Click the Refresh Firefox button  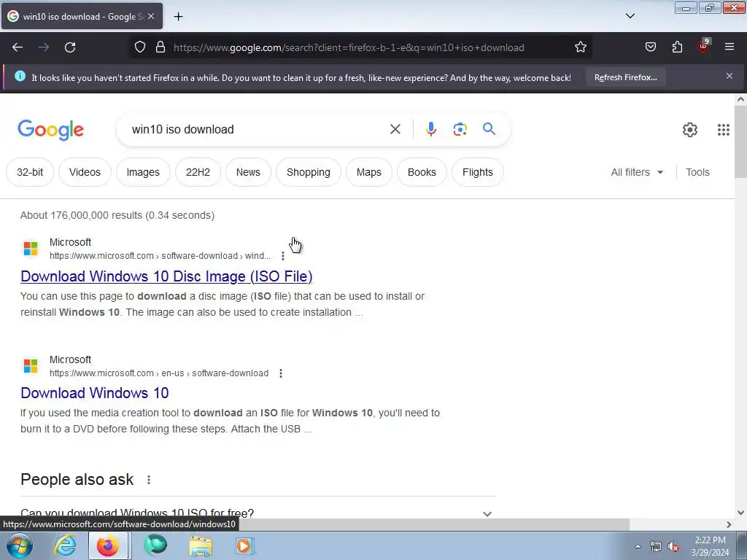(x=625, y=77)
